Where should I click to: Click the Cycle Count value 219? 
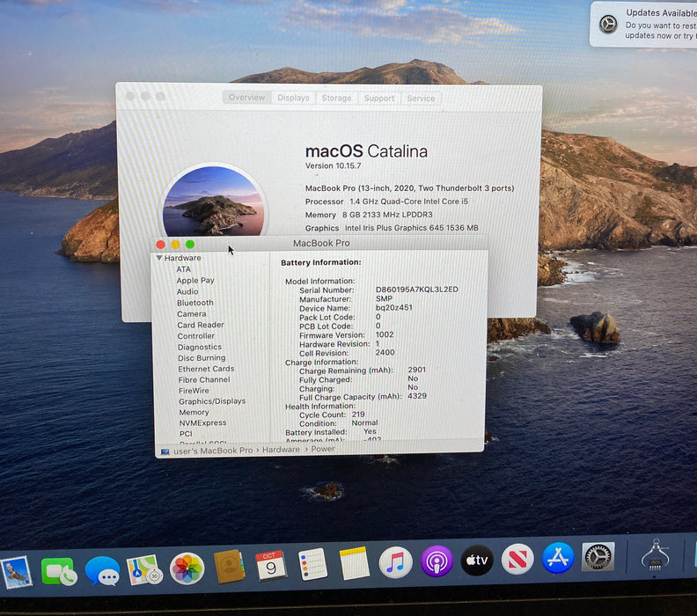[358, 414]
